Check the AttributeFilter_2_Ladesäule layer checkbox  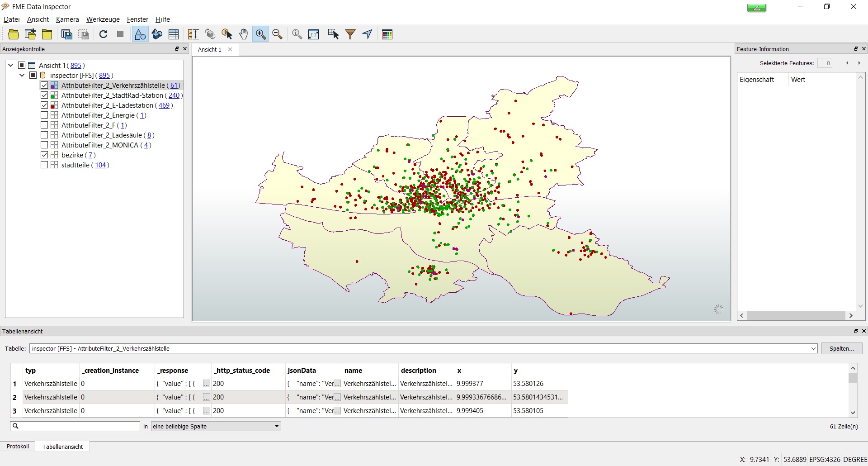(44, 135)
